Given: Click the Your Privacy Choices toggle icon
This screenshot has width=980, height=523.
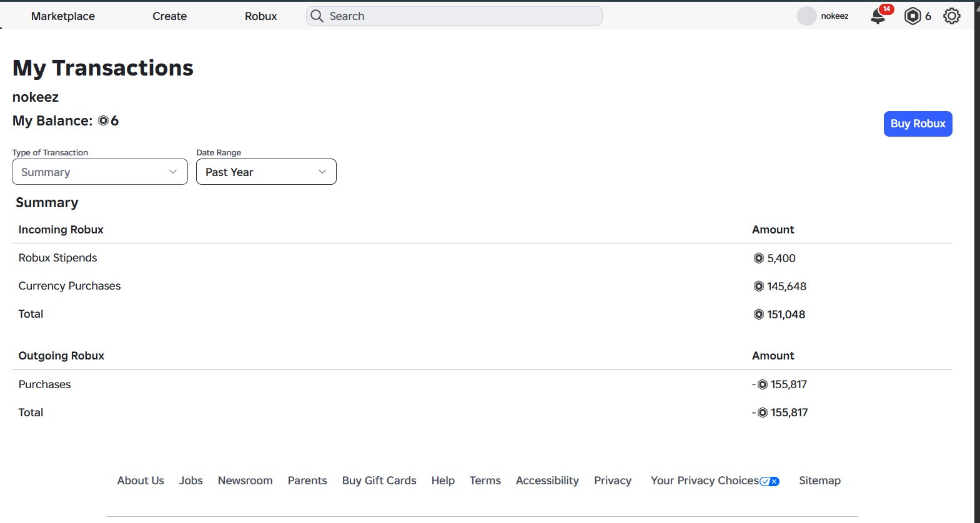Looking at the screenshot, I should (770, 481).
